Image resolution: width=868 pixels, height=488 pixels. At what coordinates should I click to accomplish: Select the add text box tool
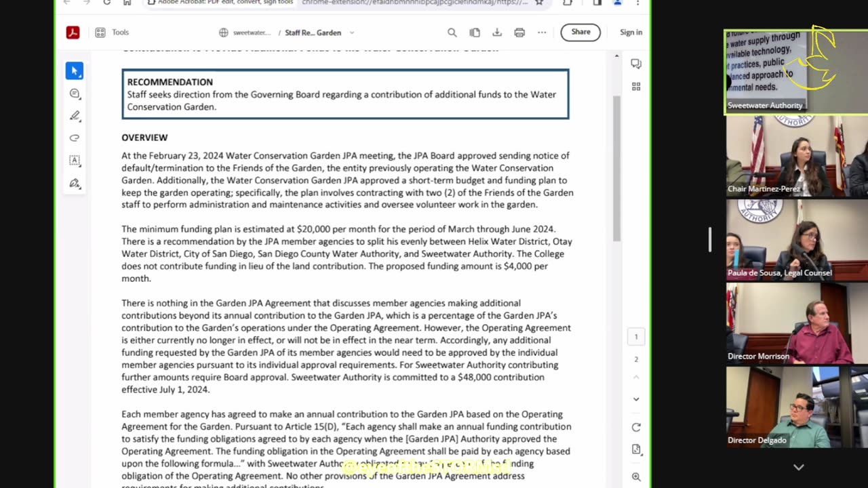point(75,161)
